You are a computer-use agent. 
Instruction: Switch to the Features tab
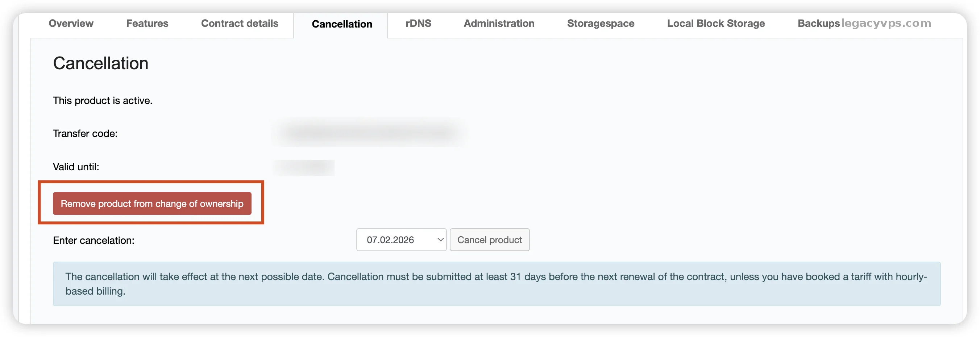coord(147,24)
